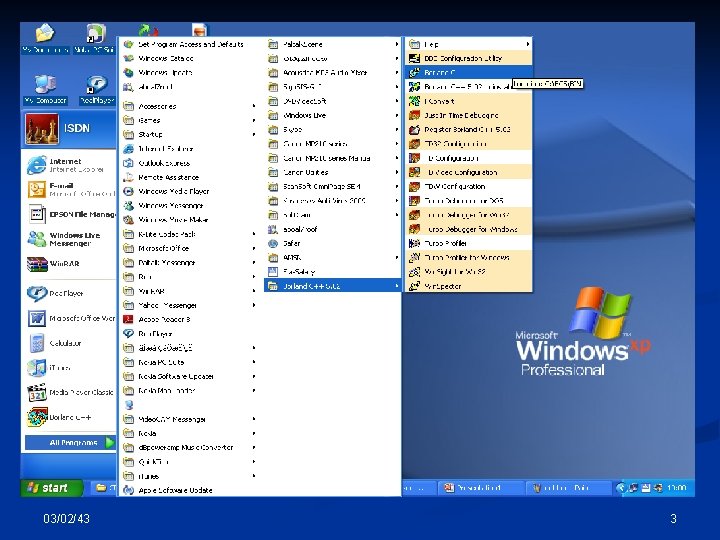Launch Turbo Debugger for Windows
This screenshot has height=540, width=720.
468,229
